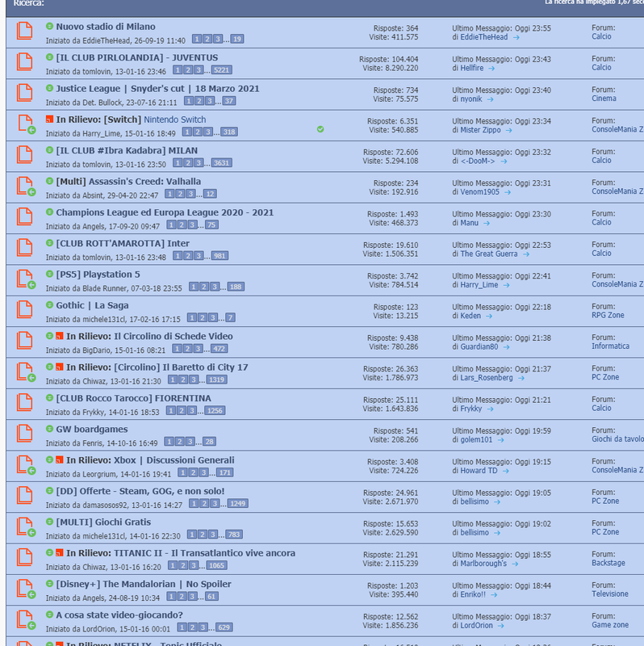Open the Backstage forum link
The width and height of the screenshot is (644, 646).
[608, 563]
